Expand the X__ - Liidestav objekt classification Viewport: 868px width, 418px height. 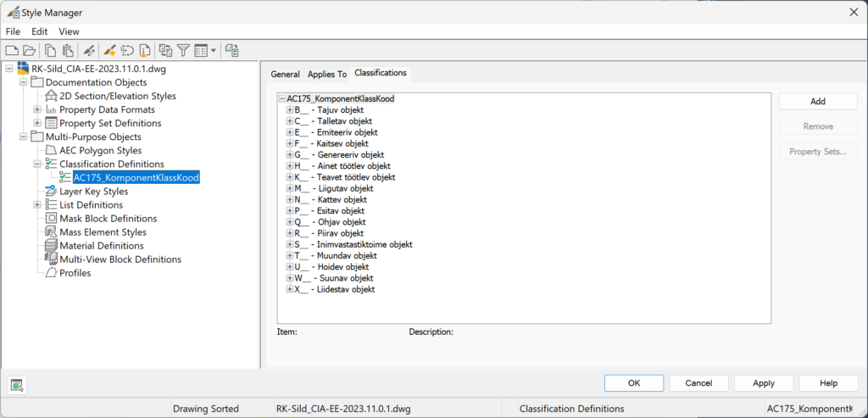tap(290, 289)
